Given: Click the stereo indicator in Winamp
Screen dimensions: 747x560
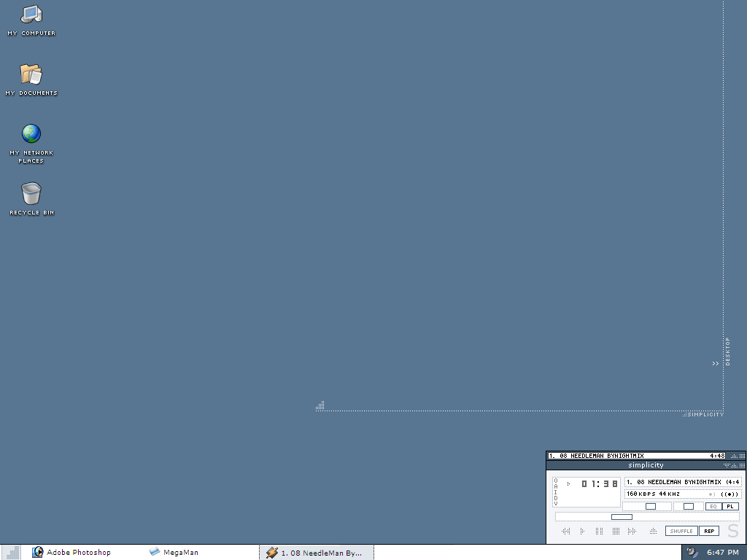Looking at the screenshot, I should pos(729,494).
